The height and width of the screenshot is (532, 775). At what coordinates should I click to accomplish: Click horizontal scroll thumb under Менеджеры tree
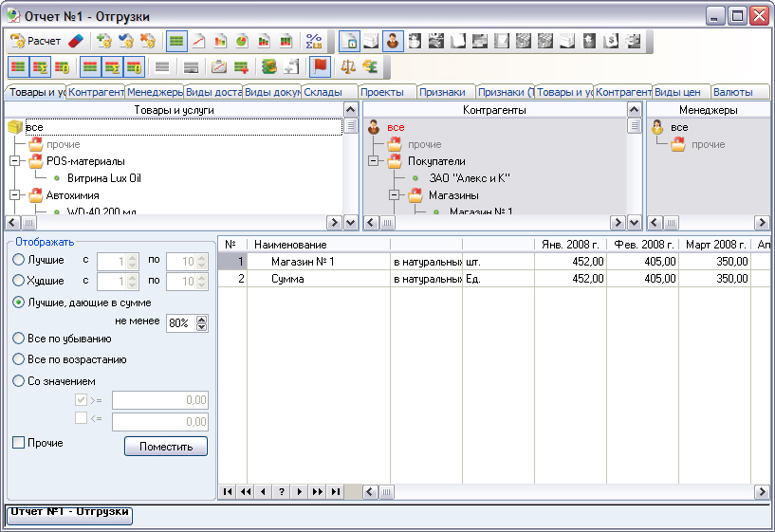[x=671, y=223]
